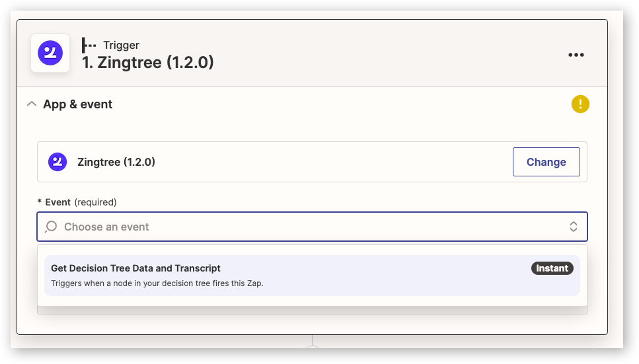Click the add-step circle below the trigger card
This screenshot has height=364, width=639.
tap(312, 347)
